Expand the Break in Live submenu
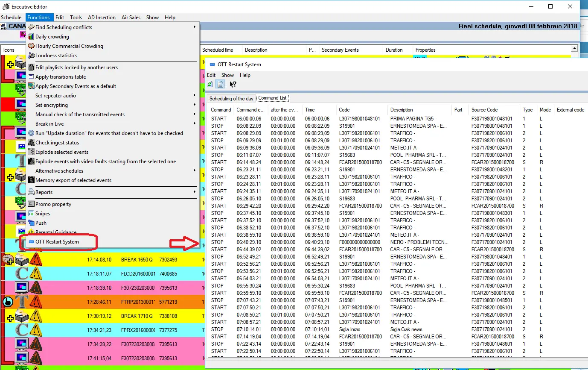The width and height of the screenshot is (588, 370). 195,124
